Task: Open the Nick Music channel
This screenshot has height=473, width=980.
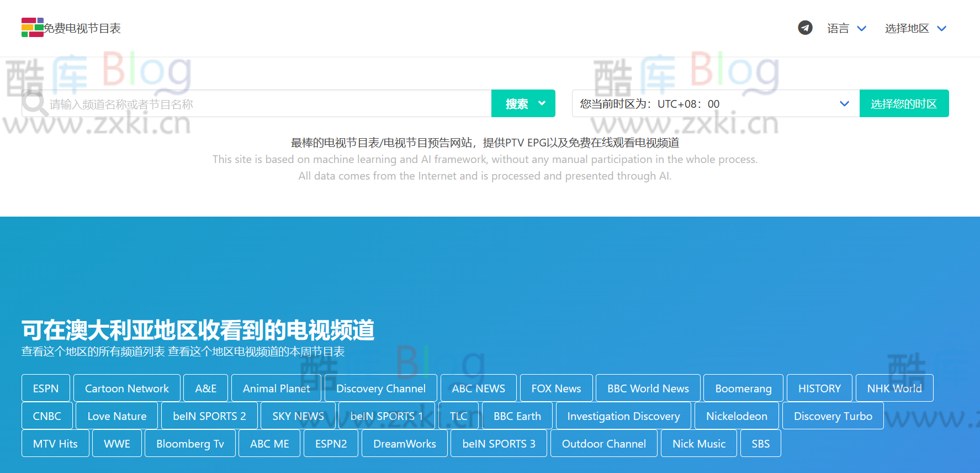Action: pyautogui.click(x=699, y=443)
